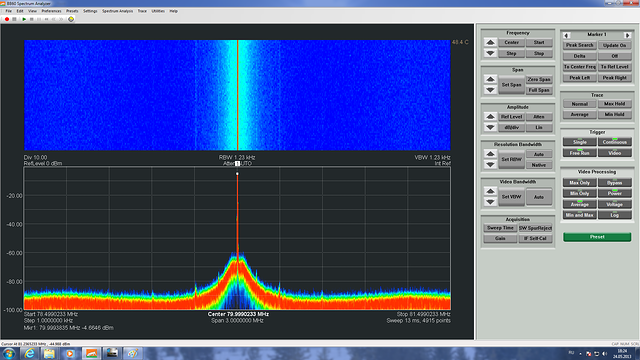
Task: Increase frequency with the up arrow
Action: click(x=491, y=42)
